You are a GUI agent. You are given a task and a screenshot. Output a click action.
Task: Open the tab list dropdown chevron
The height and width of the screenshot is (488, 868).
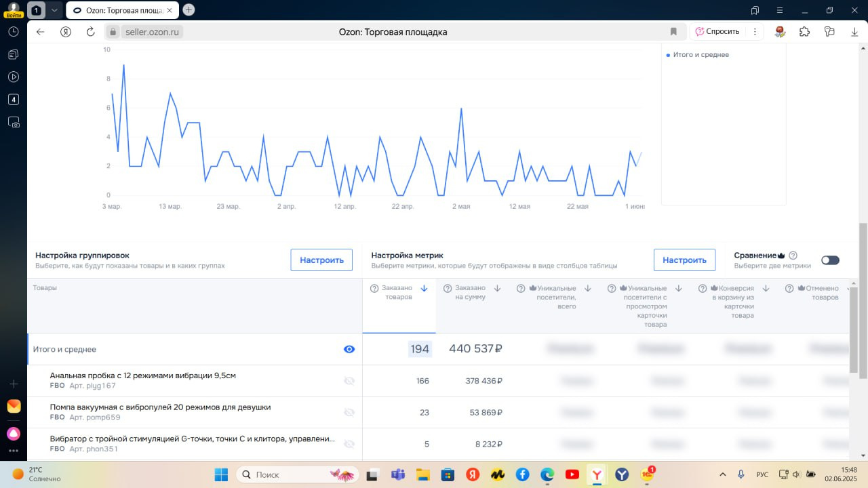[54, 10]
